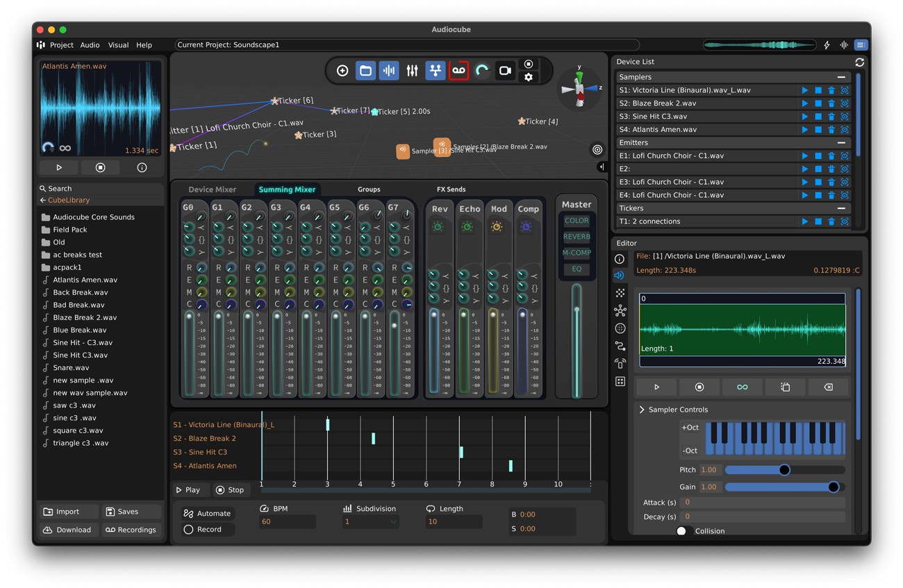The image size is (903, 588).
Task: Click the red tape recorder icon
Action: click(458, 71)
